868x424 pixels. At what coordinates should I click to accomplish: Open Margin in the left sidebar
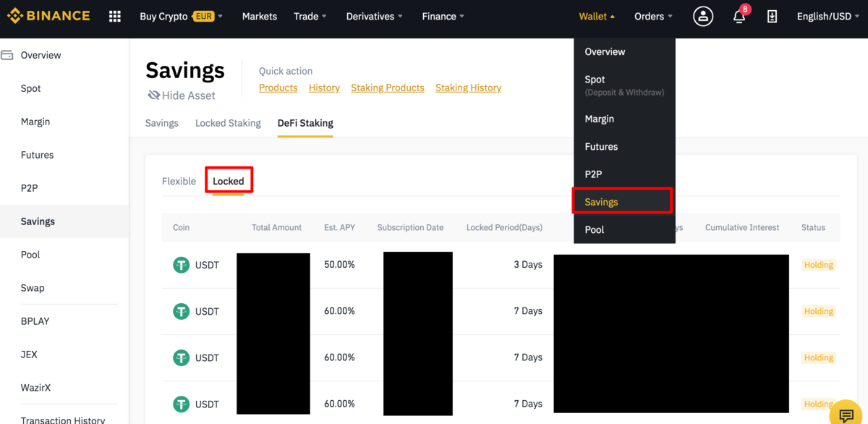[x=35, y=122]
